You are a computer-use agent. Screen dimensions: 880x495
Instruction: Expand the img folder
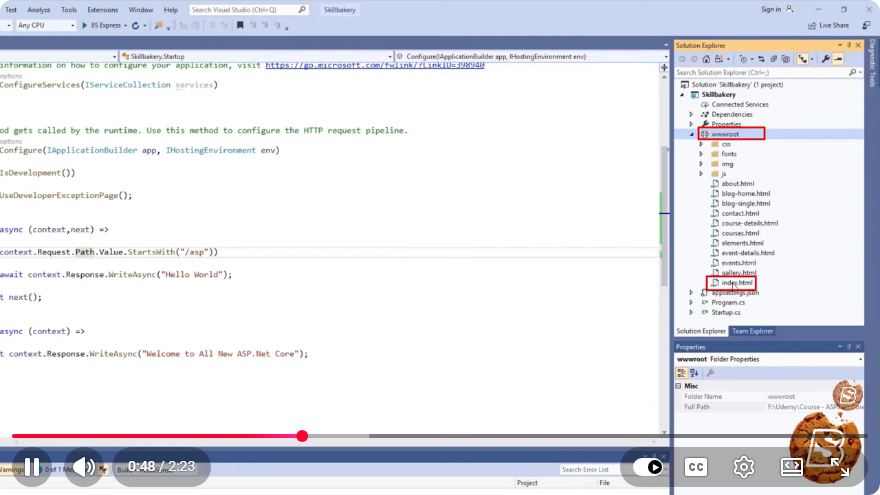click(x=701, y=164)
